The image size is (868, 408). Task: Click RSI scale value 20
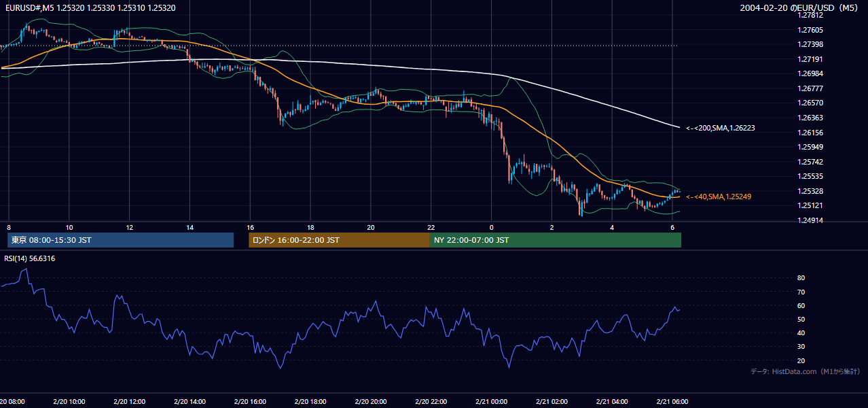[x=801, y=360]
